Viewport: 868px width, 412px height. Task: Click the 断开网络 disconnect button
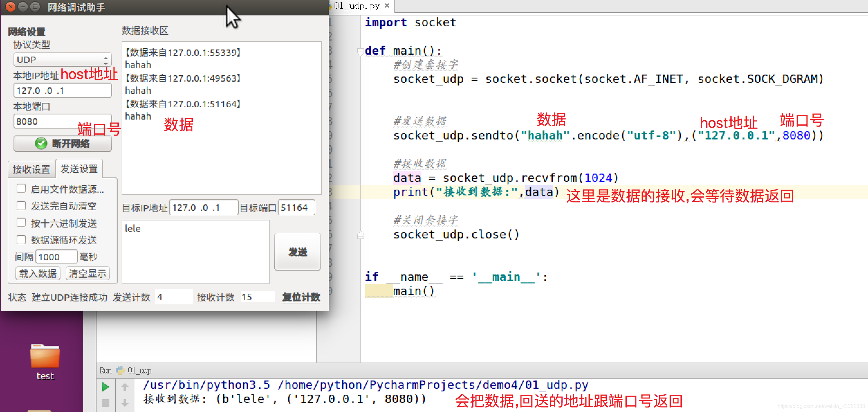(62, 143)
